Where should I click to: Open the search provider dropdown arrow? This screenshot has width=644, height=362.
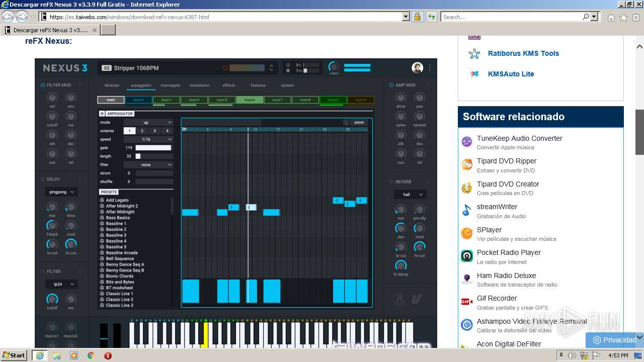(595, 17)
